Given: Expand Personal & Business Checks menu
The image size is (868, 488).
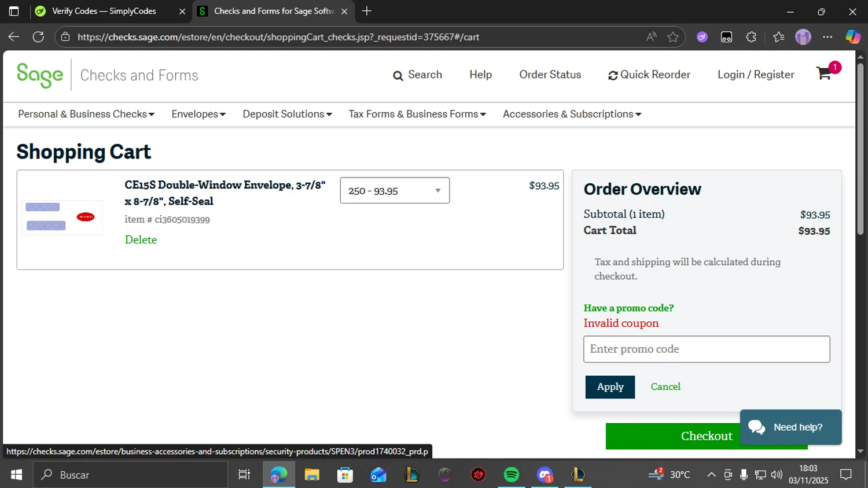Looking at the screenshot, I should click(86, 114).
